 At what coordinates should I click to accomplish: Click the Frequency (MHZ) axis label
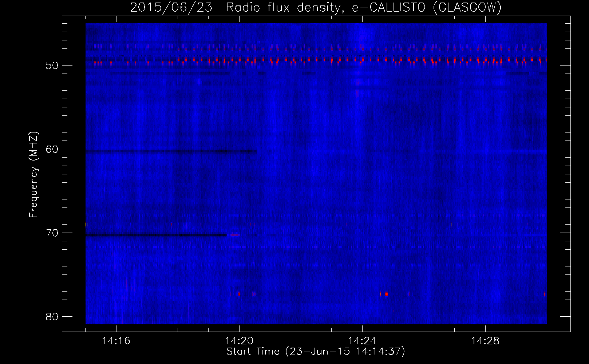click(33, 175)
